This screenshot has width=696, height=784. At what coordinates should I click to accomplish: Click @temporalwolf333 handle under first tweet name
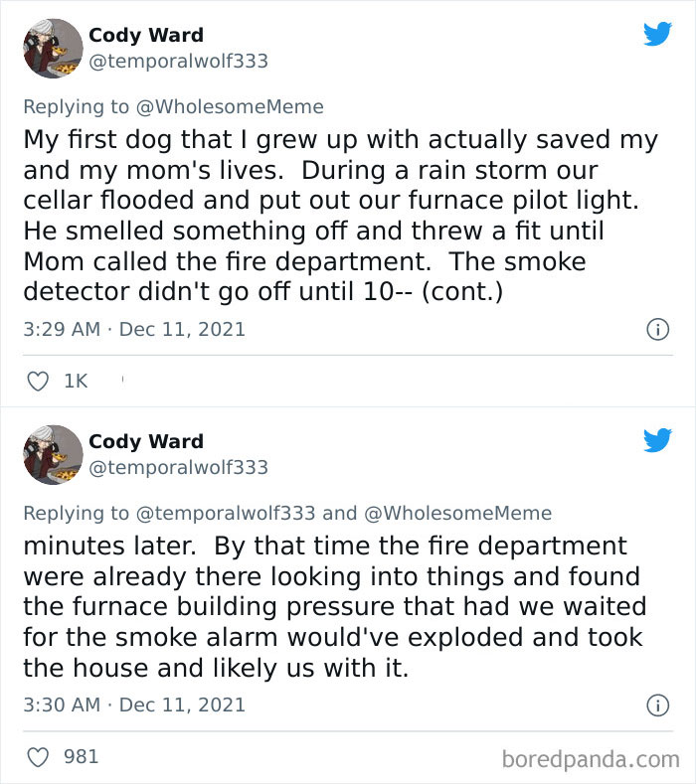click(x=178, y=61)
